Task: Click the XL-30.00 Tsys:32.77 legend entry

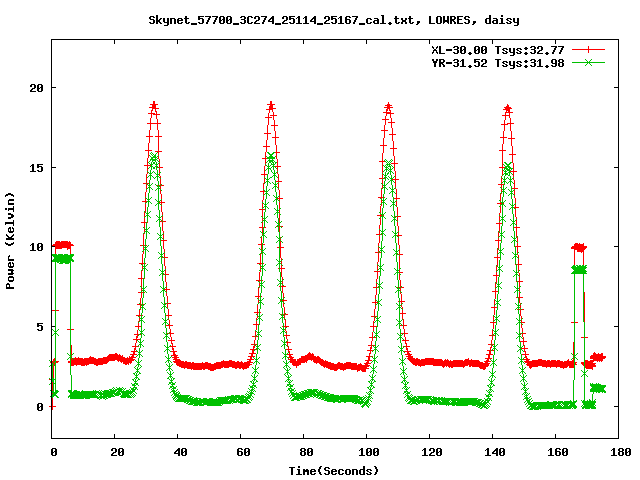Action: (498, 50)
